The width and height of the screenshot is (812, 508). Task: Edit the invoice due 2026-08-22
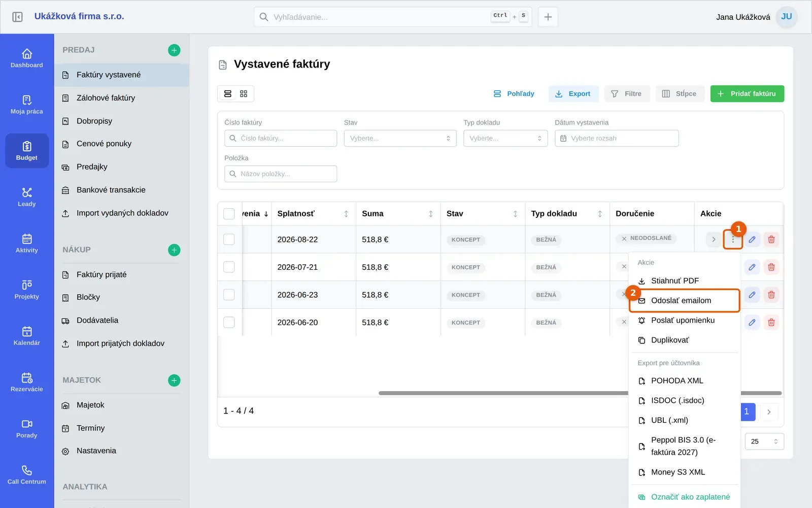pos(752,240)
